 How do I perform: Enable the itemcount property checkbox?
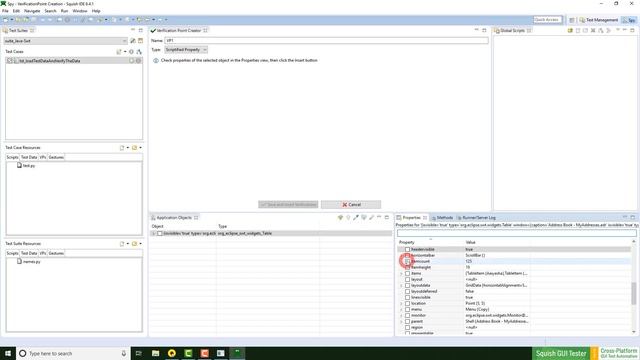pos(407,261)
